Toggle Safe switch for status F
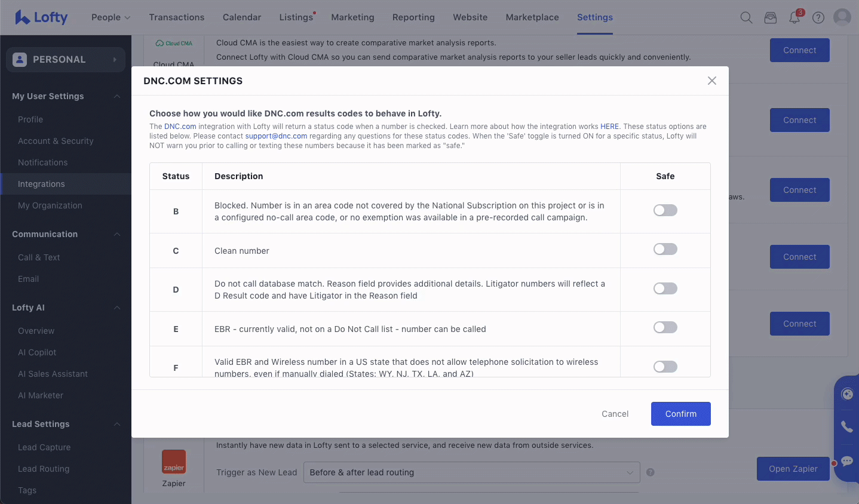Viewport: 859px width, 504px height. pos(665,367)
